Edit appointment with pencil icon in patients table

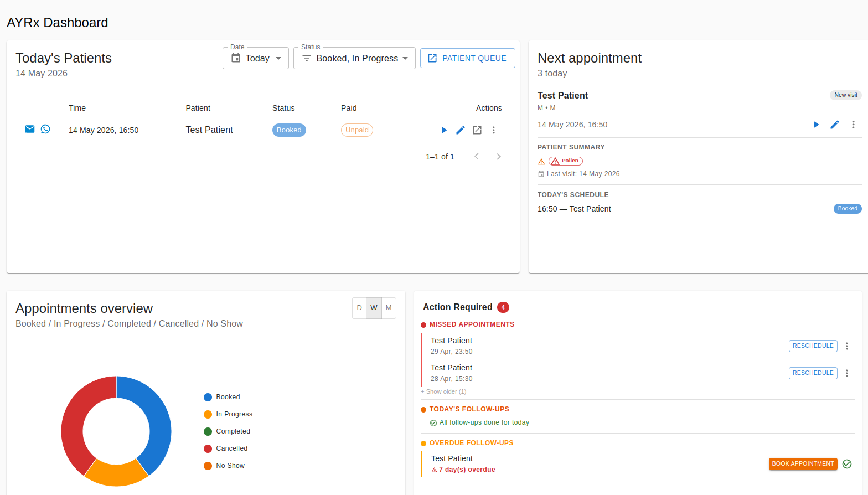pyautogui.click(x=461, y=130)
